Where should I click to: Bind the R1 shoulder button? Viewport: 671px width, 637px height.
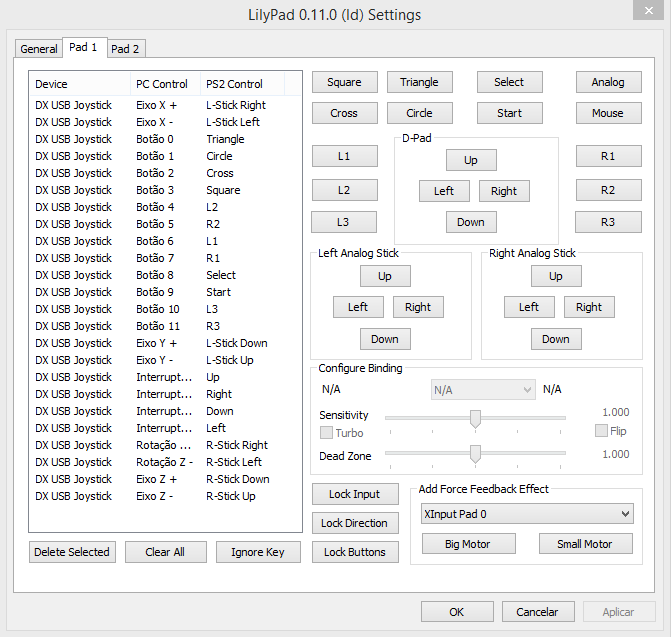(x=608, y=156)
